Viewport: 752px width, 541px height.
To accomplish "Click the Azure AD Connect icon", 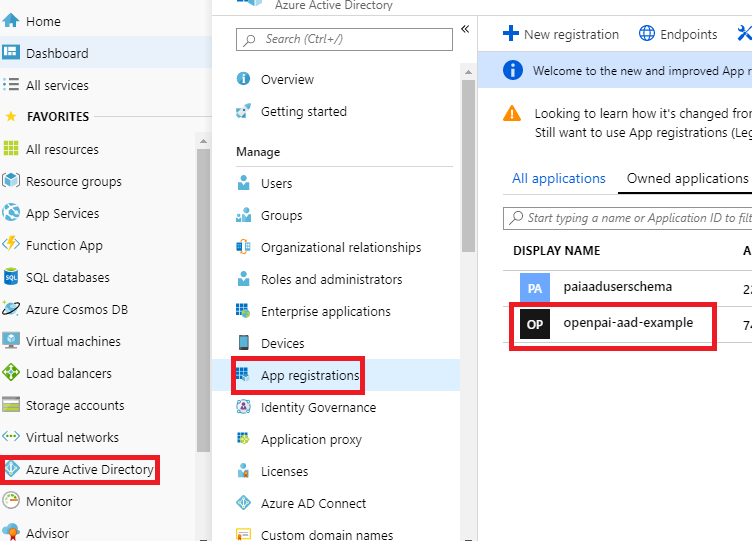I will (x=243, y=503).
